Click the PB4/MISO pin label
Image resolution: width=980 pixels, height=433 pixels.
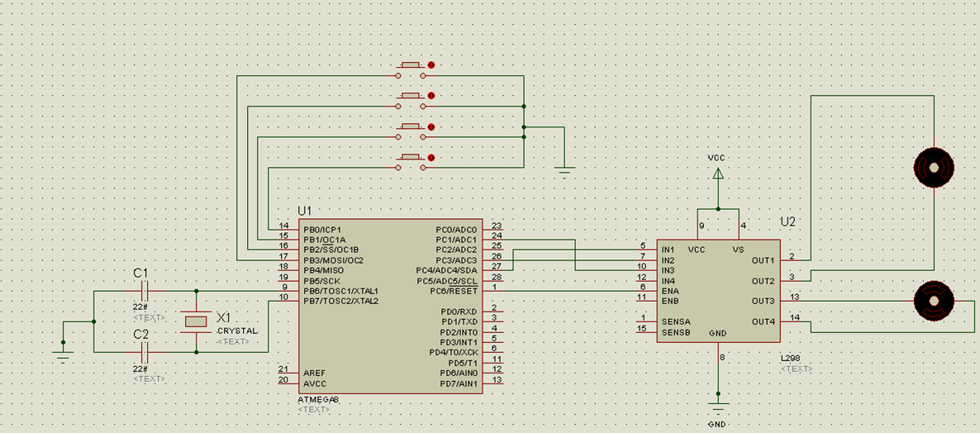point(323,270)
